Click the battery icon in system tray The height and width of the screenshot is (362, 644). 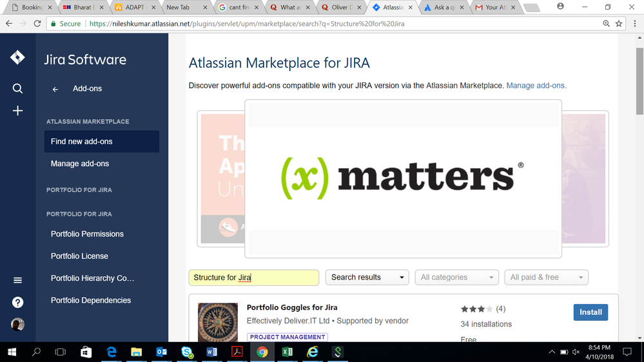tap(564, 352)
